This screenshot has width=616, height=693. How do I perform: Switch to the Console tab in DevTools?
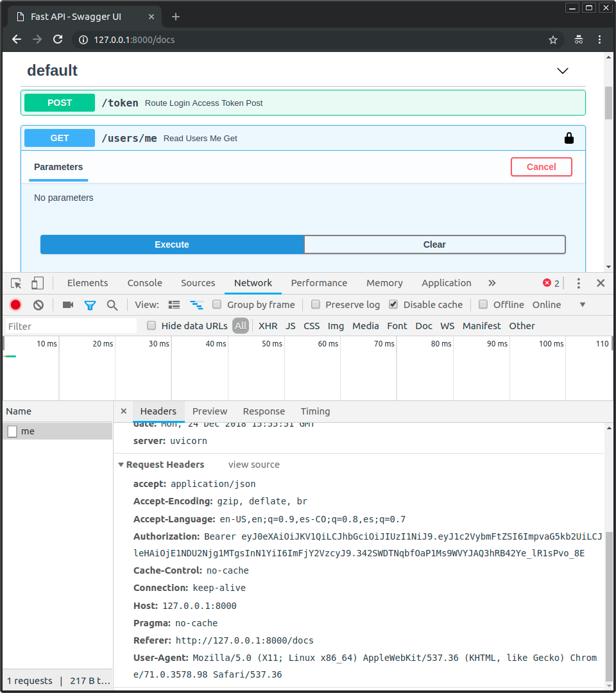(x=144, y=283)
